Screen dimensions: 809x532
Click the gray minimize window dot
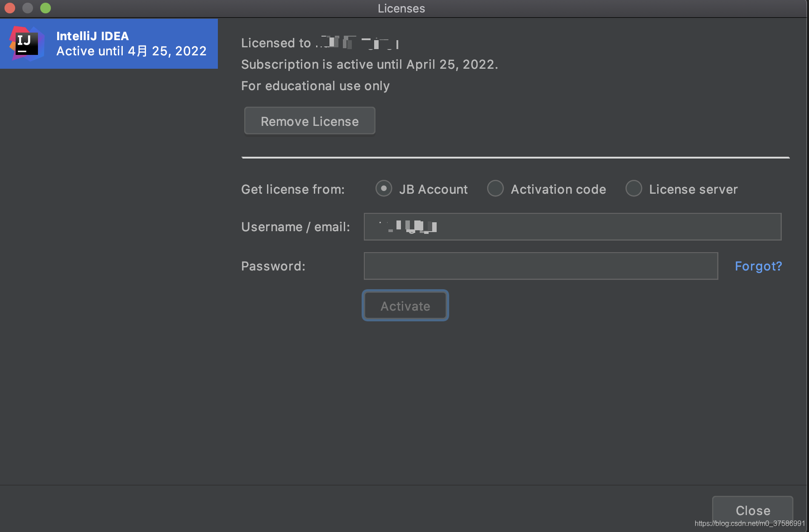(28, 8)
